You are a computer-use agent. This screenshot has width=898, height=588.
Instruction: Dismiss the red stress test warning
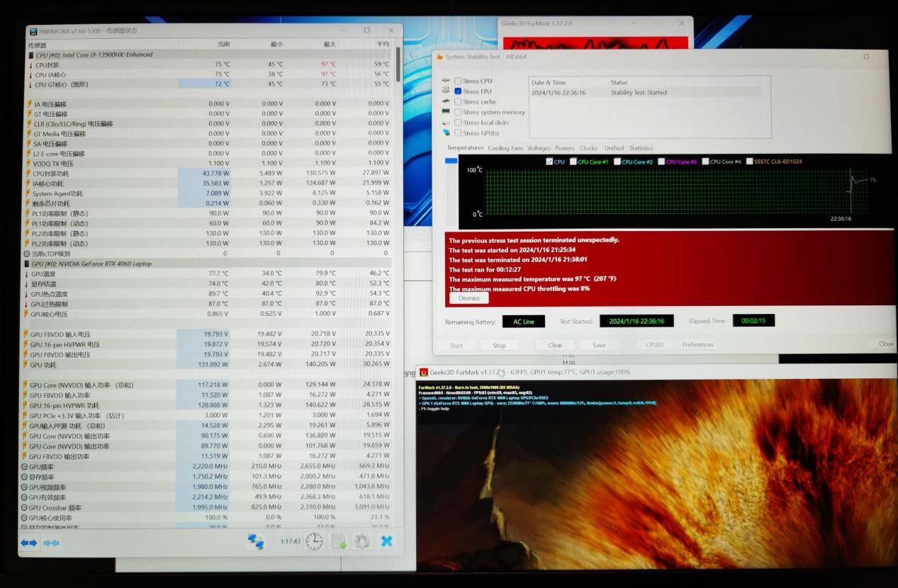(x=468, y=298)
